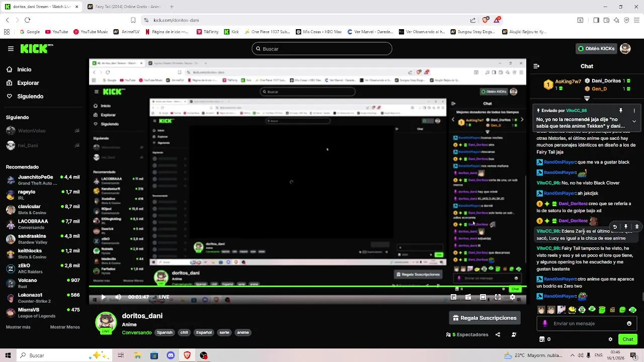Click the Enviar un mensaje field
This screenshot has height=362, width=644.
pyautogui.click(x=586, y=323)
